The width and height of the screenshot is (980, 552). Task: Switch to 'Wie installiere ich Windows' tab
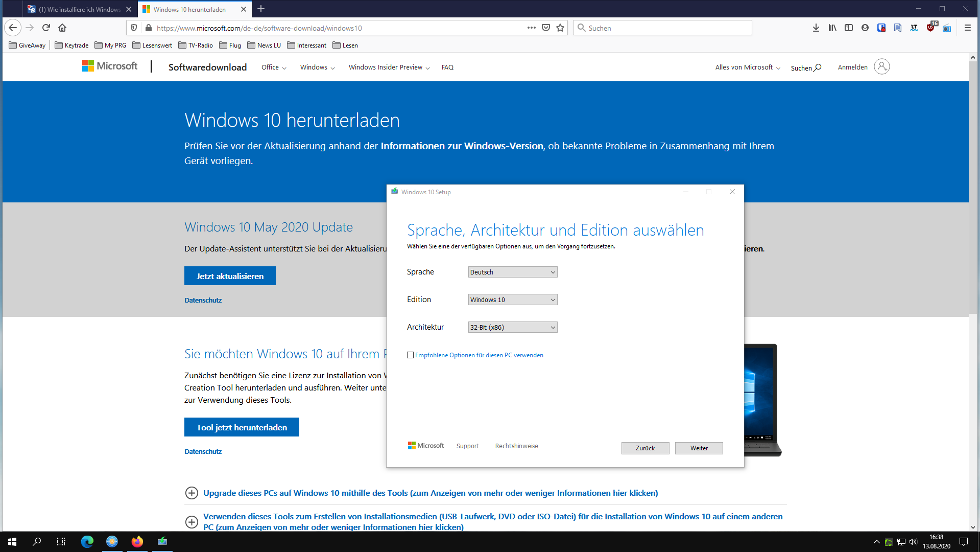pyautogui.click(x=80, y=9)
